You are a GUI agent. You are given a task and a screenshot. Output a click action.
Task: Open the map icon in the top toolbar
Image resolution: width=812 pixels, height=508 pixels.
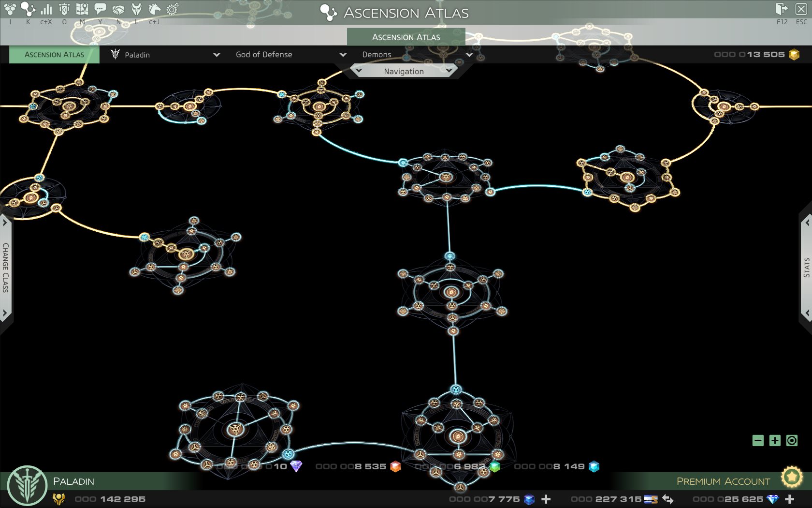pyautogui.click(x=82, y=9)
